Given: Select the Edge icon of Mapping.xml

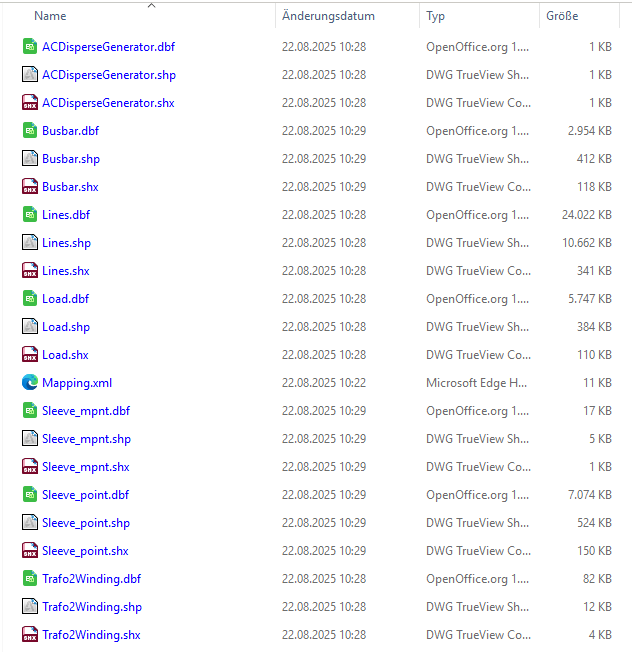Looking at the screenshot, I should (x=30, y=383).
